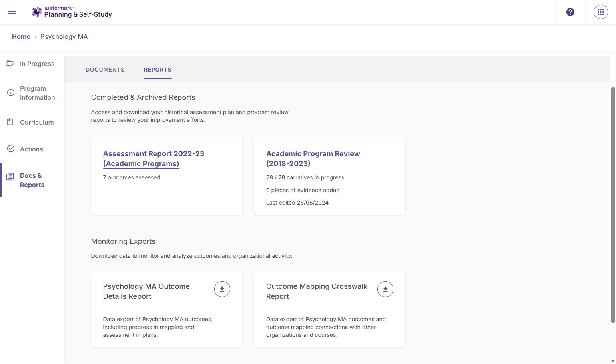The height and width of the screenshot is (364, 616).
Task: Open the hamburger navigation menu
Action: [12, 12]
